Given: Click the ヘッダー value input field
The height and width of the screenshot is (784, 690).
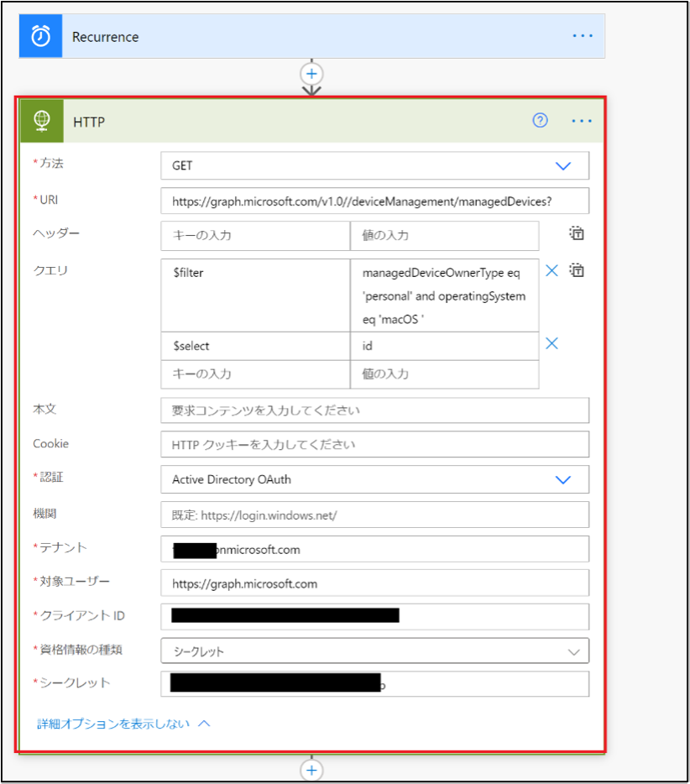Looking at the screenshot, I should [x=445, y=236].
